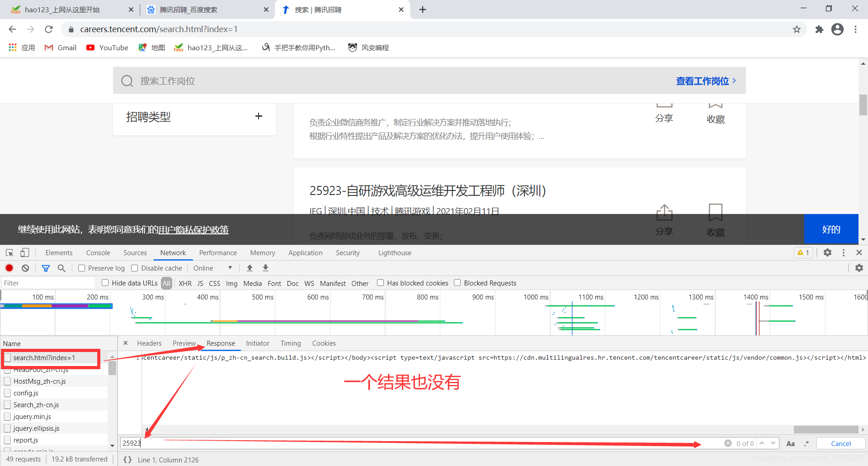Select the All filter type

coord(166,283)
